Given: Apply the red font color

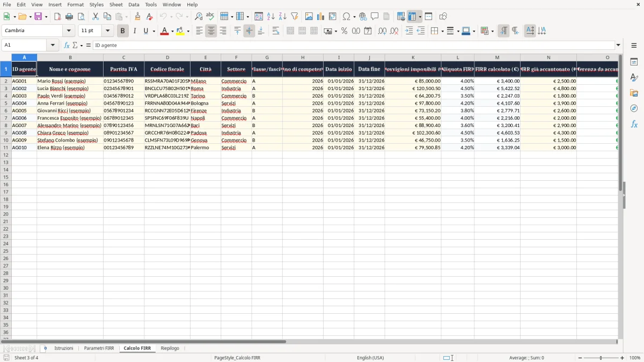Looking at the screenshot, I should click(x=164, y=31).
